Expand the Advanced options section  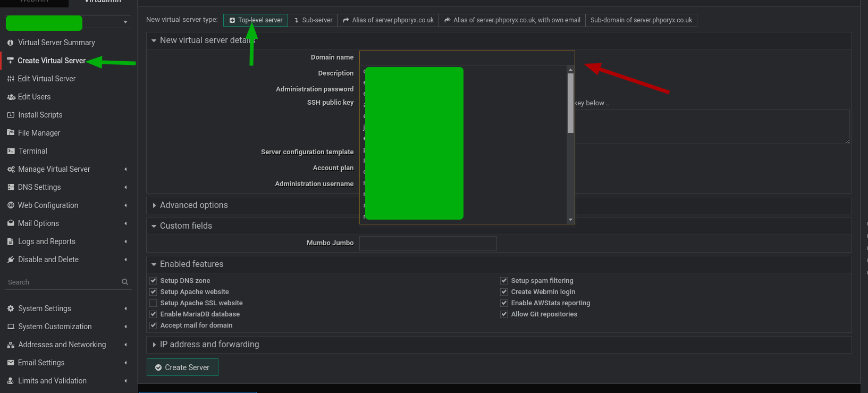193,205
